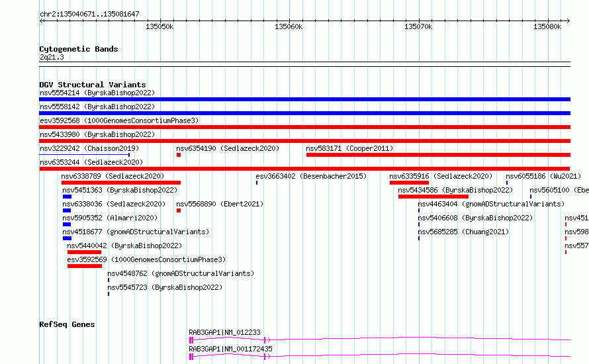Click the red bar under nsv5434586
The height and width of the screenshot is (364, 589).
point(433,197)
